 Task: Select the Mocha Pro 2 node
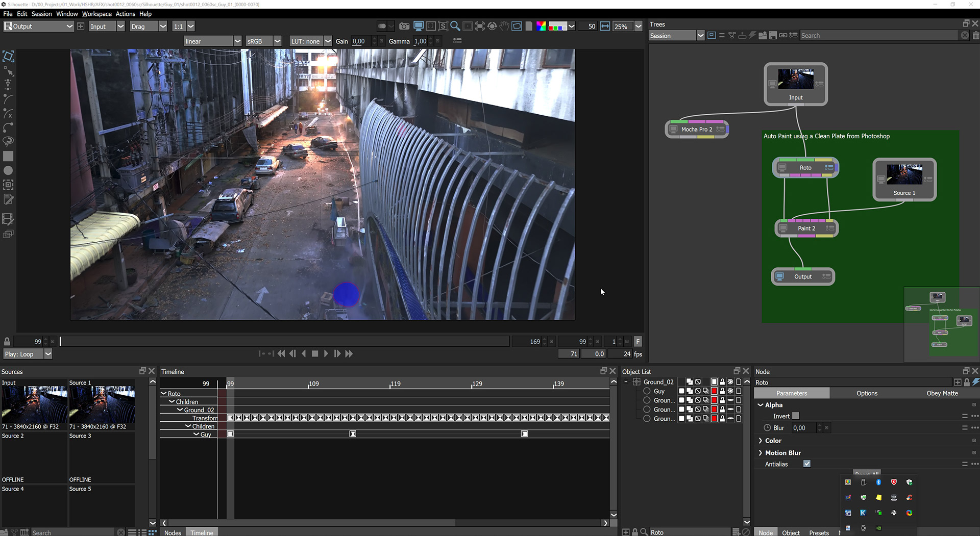coord(697,129)
